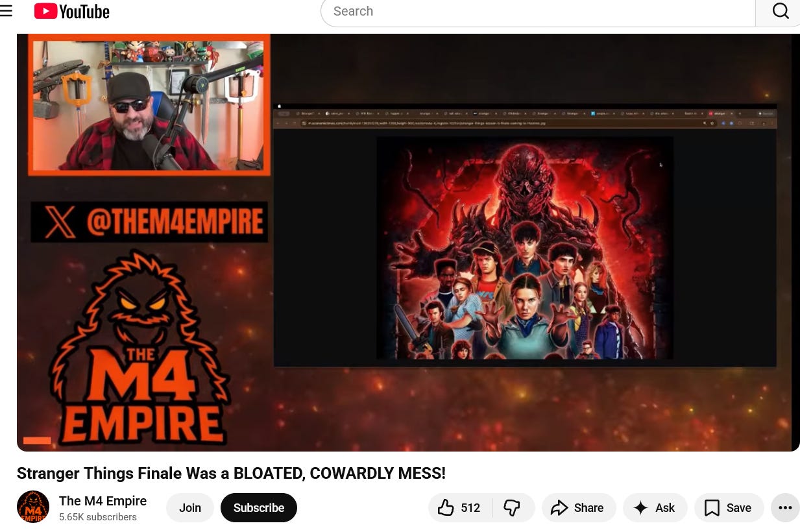The width and height of the screenshot is (800, 532).
Task: Open The M4 Empire channel name
Action: 103,501
